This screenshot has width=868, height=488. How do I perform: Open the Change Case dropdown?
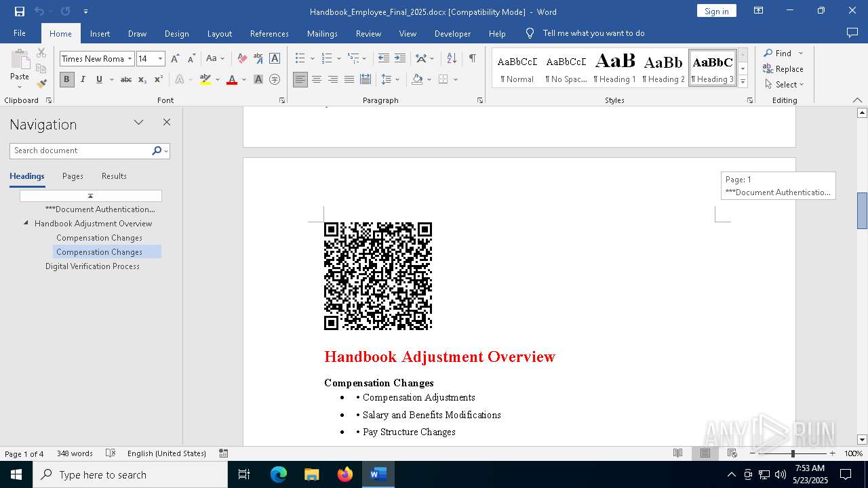tap(216, 59)
